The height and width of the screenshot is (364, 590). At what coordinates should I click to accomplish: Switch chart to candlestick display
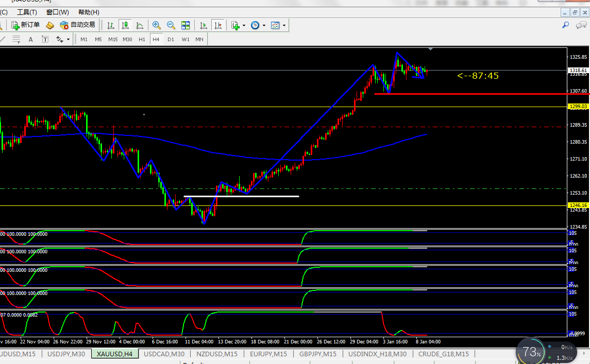click(125, 25)
